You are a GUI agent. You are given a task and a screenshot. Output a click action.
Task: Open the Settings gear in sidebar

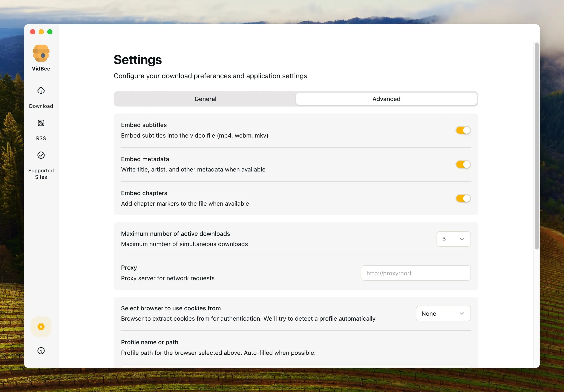point(41,327)
